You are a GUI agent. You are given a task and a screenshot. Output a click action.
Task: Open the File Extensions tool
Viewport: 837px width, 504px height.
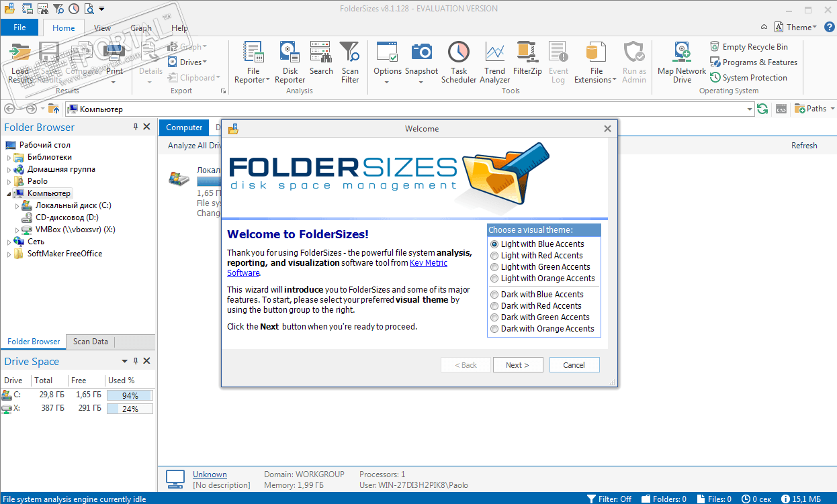coord(596,62)
